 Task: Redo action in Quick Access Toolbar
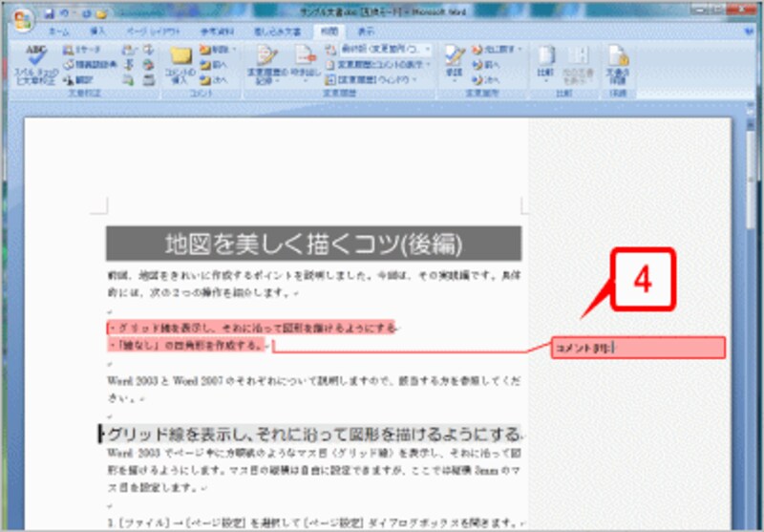coord(87,14)
